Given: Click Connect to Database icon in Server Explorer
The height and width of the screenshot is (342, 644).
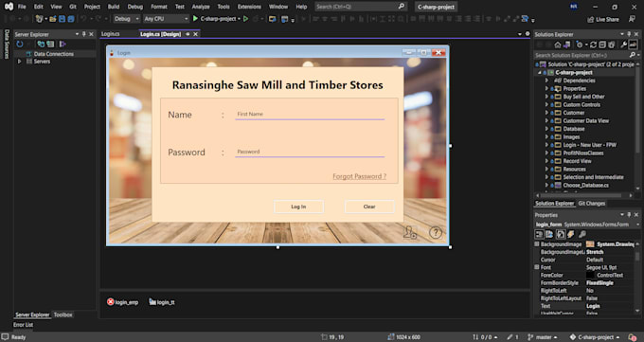Looking at the screenshot, I should point(41,44).
